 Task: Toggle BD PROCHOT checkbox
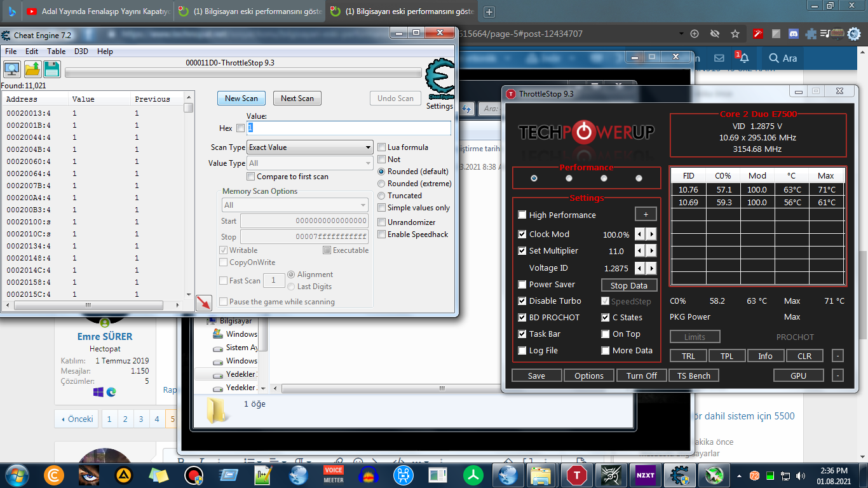coord(522,318)
